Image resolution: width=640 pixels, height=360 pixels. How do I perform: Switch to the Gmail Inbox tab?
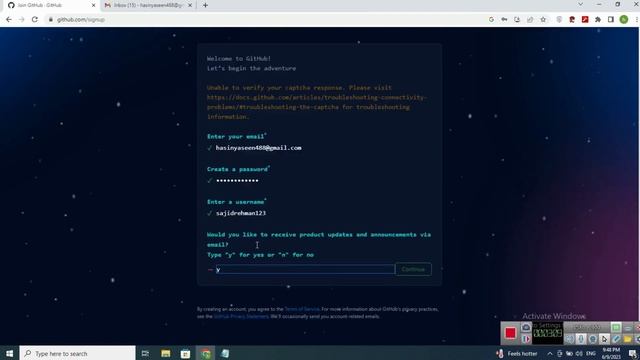pos(148,5)
